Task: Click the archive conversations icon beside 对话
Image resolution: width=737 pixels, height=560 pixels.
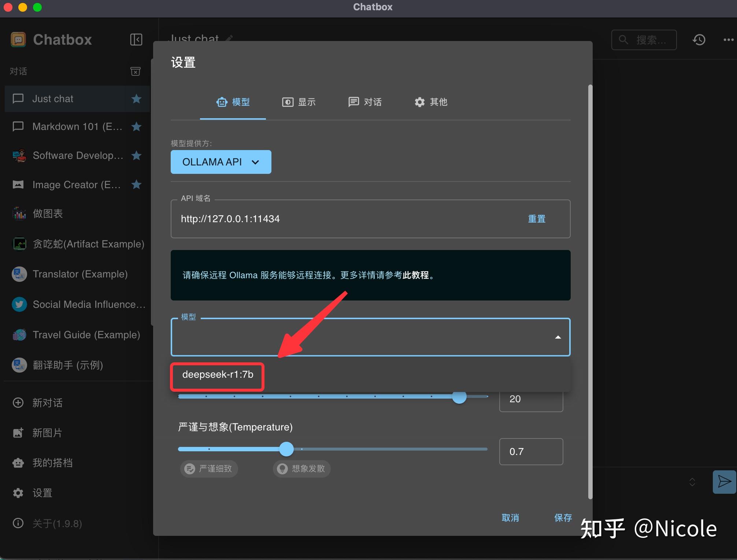Action: [136, 71]
